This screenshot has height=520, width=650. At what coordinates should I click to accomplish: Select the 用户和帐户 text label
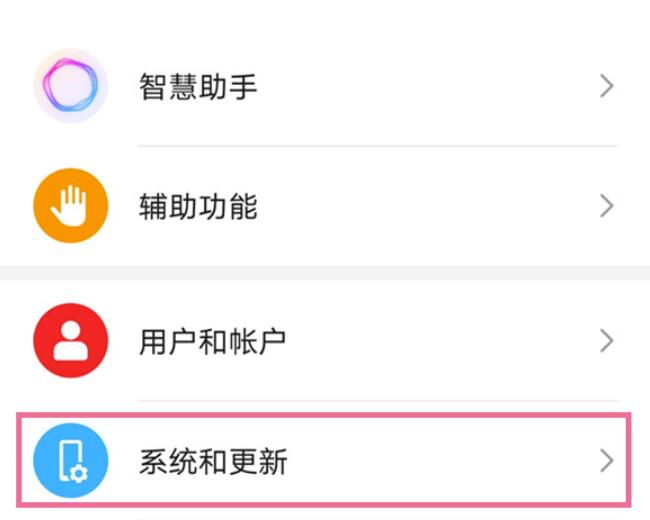click(x=212, y=341)
